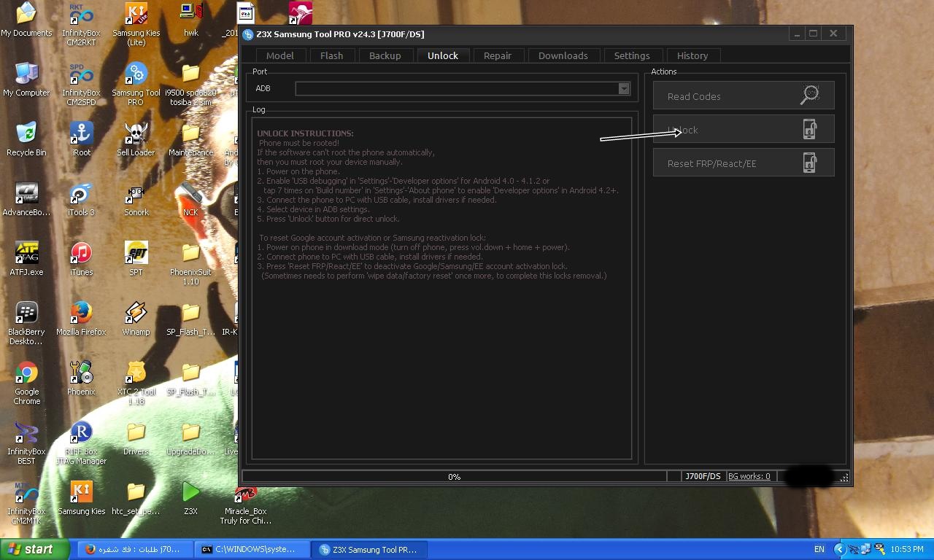Select the RIFF Box JTAG Manager icon
The height and width of the screenshot is (560, 934).
tap(81, 443)
